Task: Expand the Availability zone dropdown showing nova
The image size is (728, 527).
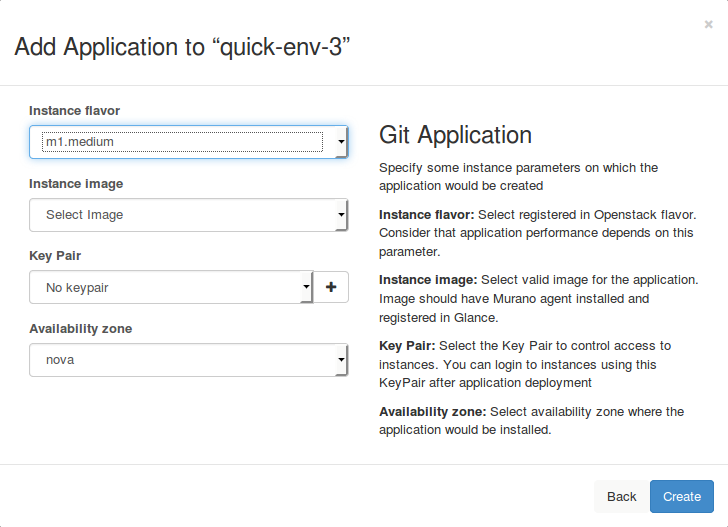Action: pyautogui.click(x=183, y=360)
